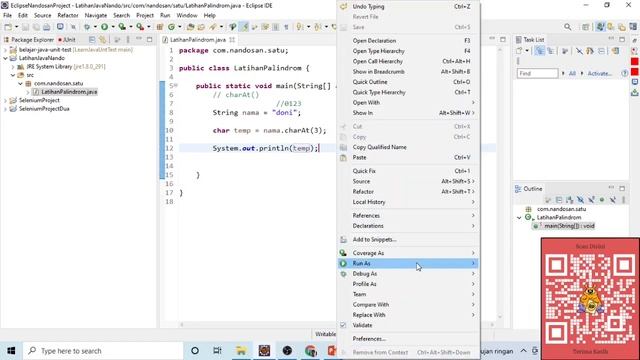
Task: Open File Explorer from the taskbar
Action: [x=241, y=351]
